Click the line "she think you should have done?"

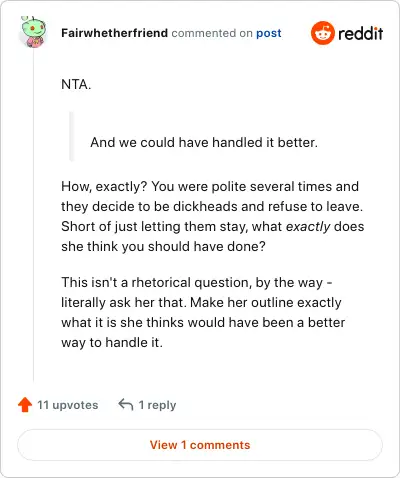click(x=163, y=247)
